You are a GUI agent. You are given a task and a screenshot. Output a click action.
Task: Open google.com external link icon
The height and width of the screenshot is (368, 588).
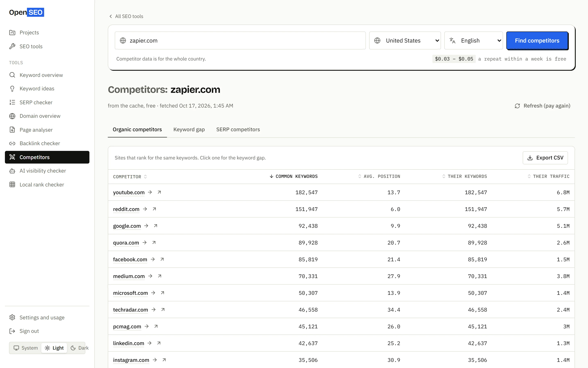tap(156, 226)
